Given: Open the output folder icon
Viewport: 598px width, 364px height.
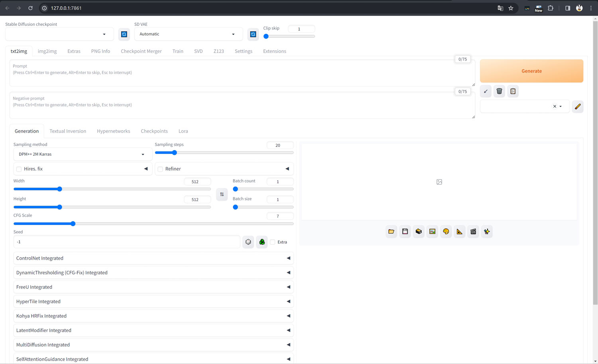Looking at the screenshot, I should click(391, 231).
